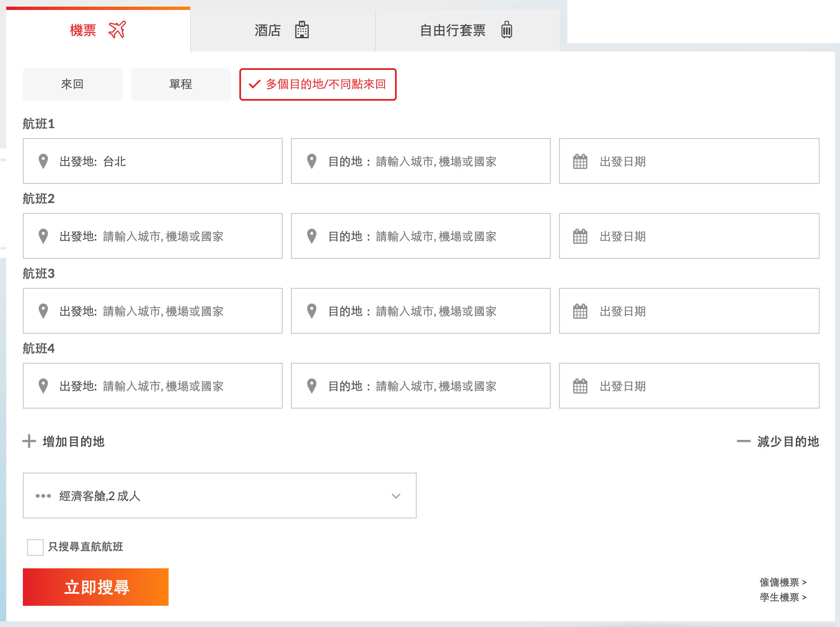Click the location pin in 航班4 origin field
The image size is (840, 627).
click(x=43, y=386)
